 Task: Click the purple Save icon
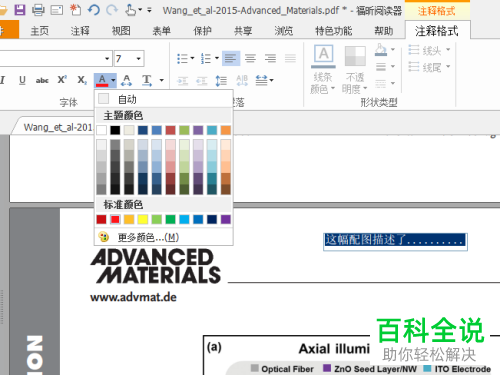pos(20,10)
